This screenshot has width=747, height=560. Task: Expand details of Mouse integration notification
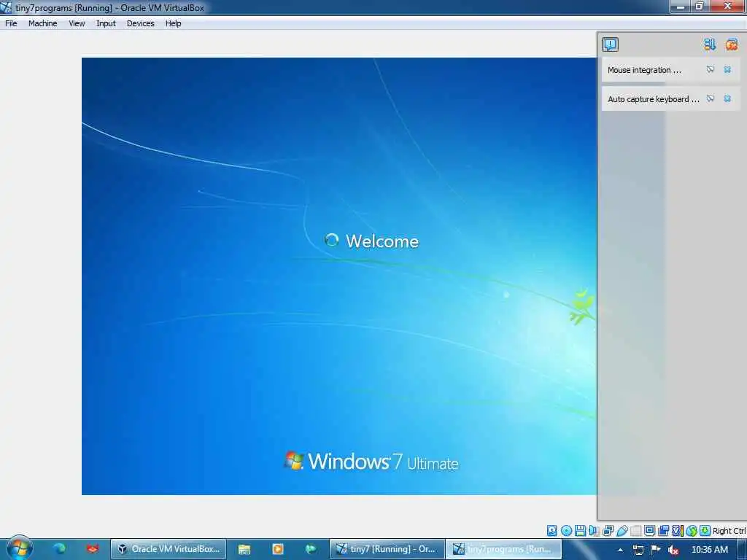pyautogui.click(x=710, y=69)
